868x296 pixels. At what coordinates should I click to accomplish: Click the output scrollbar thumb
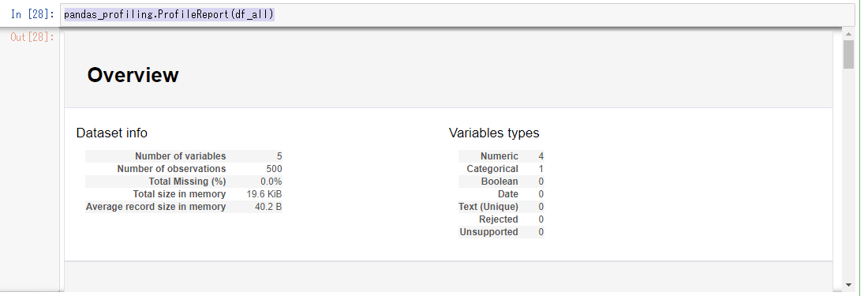click(x=848, y=54)
